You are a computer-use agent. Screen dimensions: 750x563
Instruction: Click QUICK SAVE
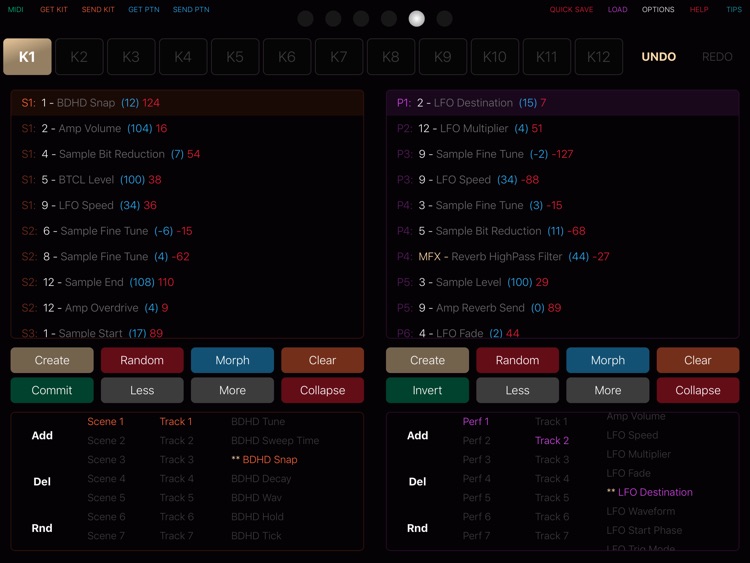(571, 10)
